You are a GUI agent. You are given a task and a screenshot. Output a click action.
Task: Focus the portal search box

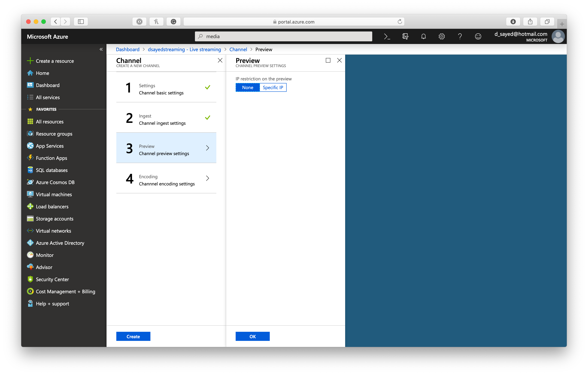click(x=284, y=36)
